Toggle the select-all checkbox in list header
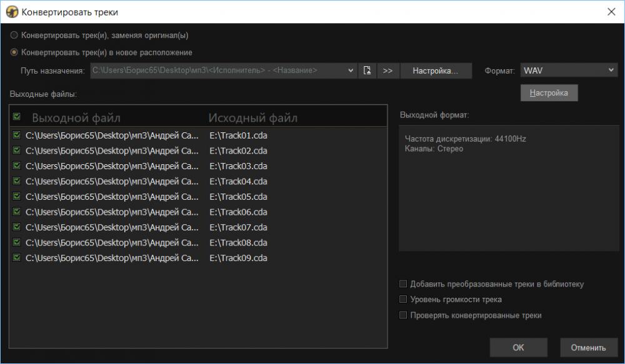Viewport: 625px width, 364px height. point(17,116)
